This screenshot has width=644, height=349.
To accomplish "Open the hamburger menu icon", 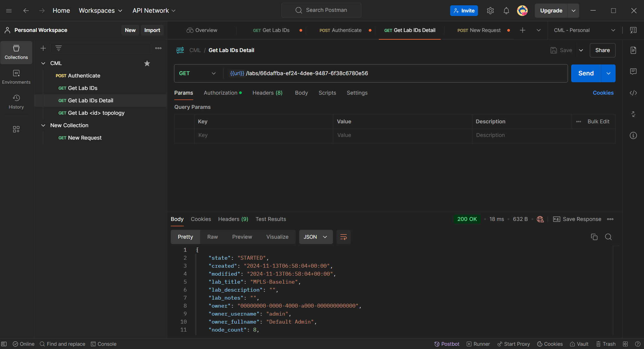I will click(9, 11).
